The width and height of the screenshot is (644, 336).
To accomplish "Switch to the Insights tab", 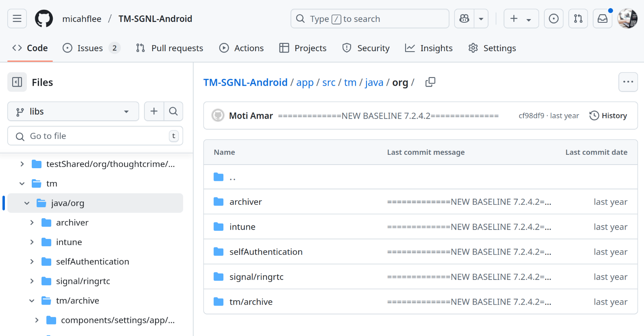I will point(429,48).
